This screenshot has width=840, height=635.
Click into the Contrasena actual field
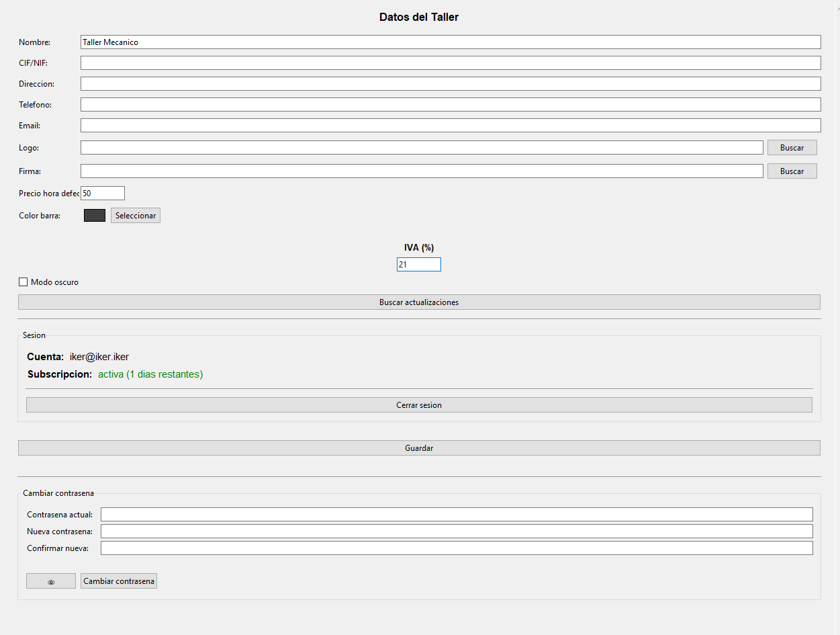click(x=457, y=515)
